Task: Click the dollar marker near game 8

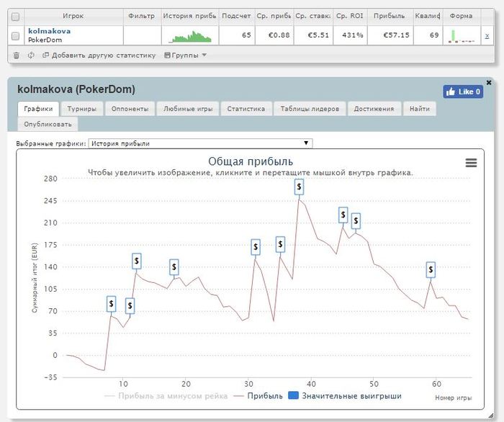Action: pos(111,304)
